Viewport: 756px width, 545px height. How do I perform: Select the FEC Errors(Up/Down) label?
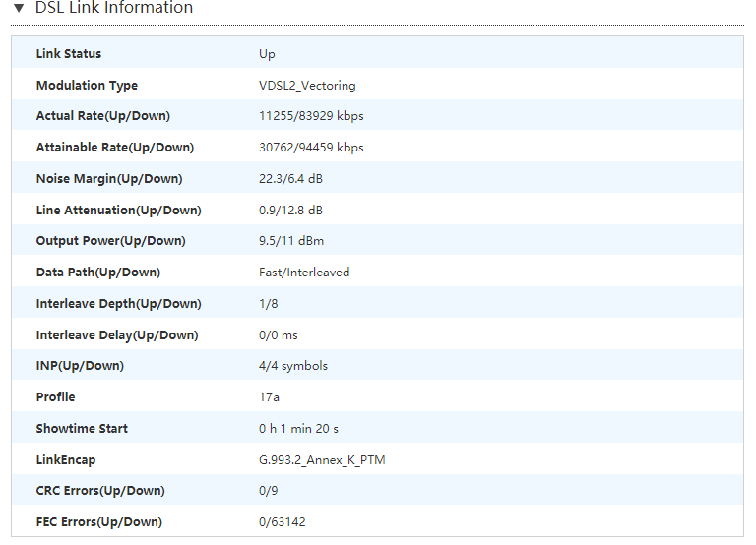pos(99,521)
